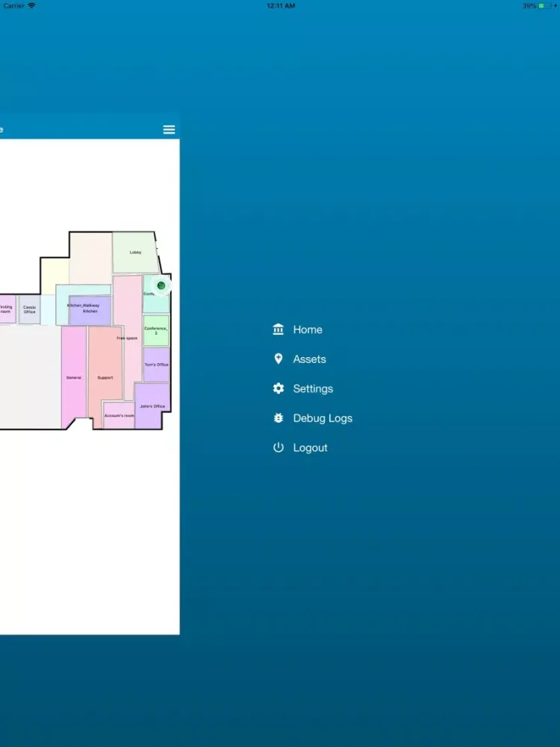Check the battery indicator in status bar

pyautogui.click(x=547, y=6)
